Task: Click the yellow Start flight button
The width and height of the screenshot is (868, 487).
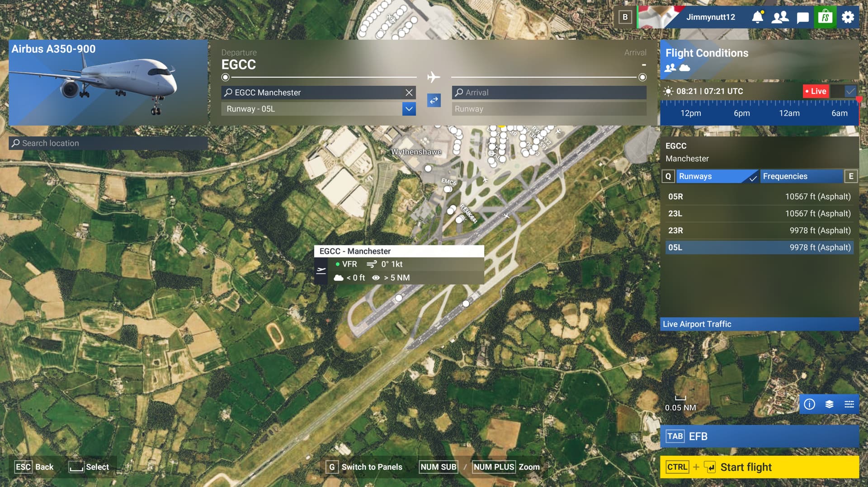Action: (x=759, y=467)
